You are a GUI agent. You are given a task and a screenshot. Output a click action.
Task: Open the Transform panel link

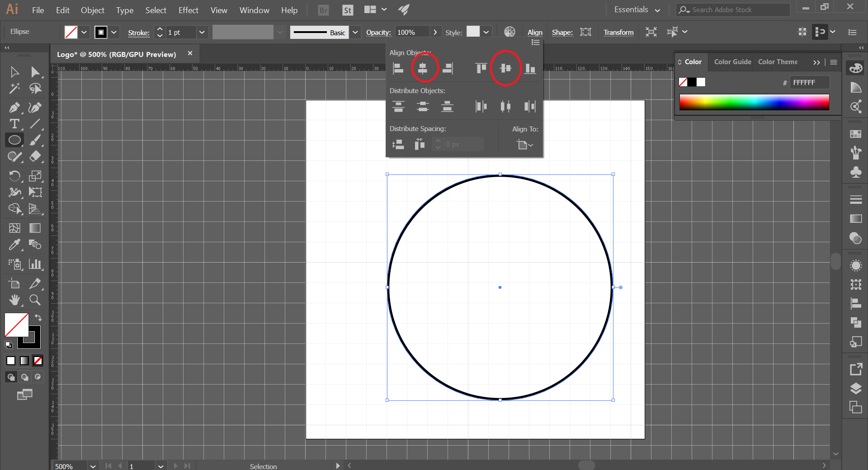click(x=618, y=33)
